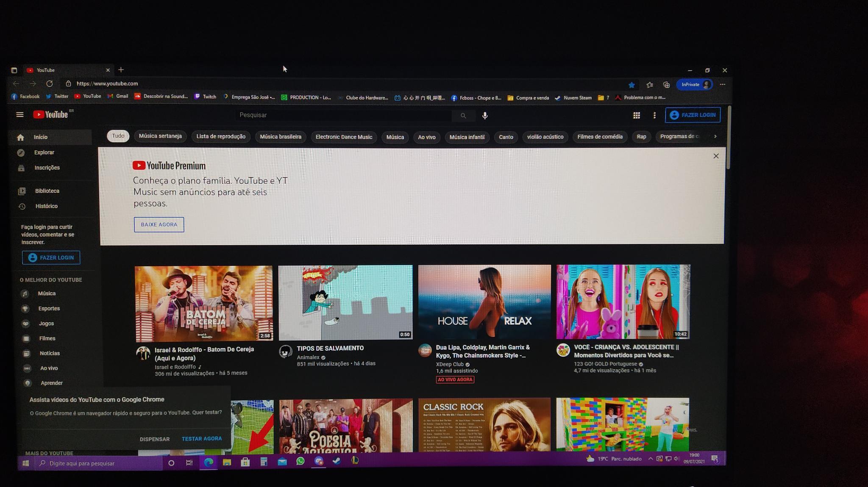Reload the page in the browser
The height and width of the screenshot is (487, 868).
[x=50, y=84]
